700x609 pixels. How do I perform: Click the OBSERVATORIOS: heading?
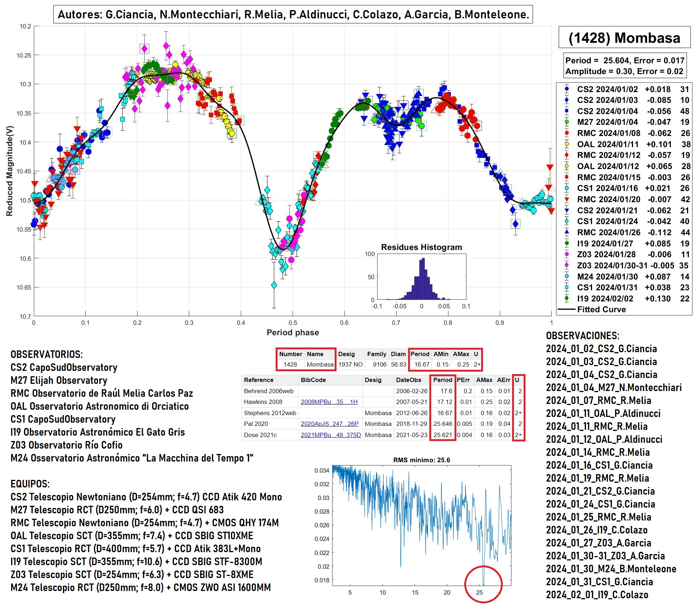pyautogui.click(x=47, y=354)
